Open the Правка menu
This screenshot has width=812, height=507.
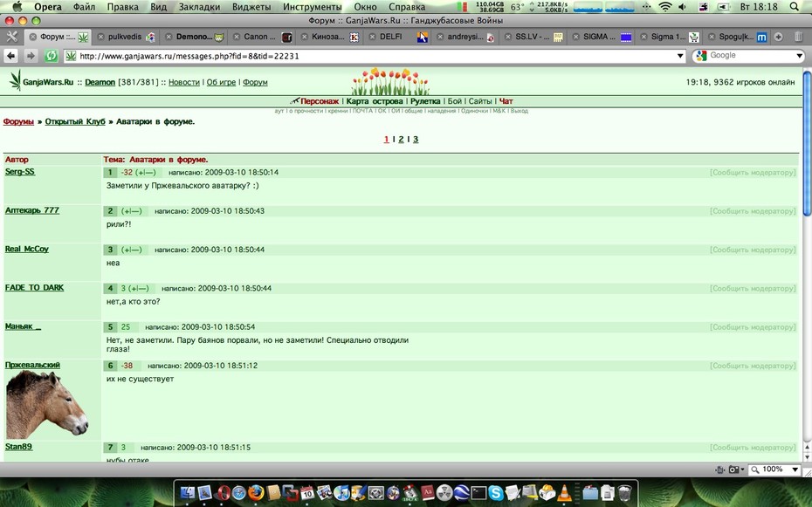coord(123,7)
